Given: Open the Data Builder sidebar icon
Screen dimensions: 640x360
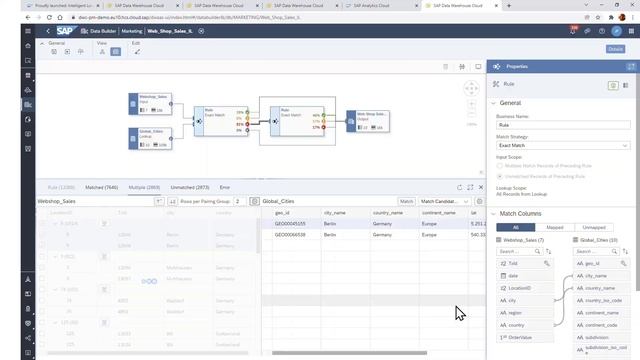Looking at the screenshot, I should [28, 104].
